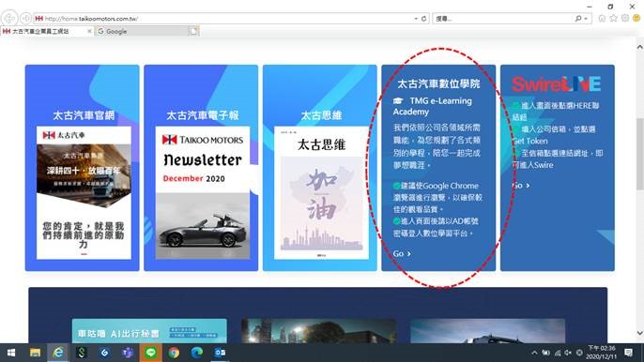Click the 太古汽車官網 heading
This screenshot has height=362, width=644.
pyautogui.click(x=84, y=115)
